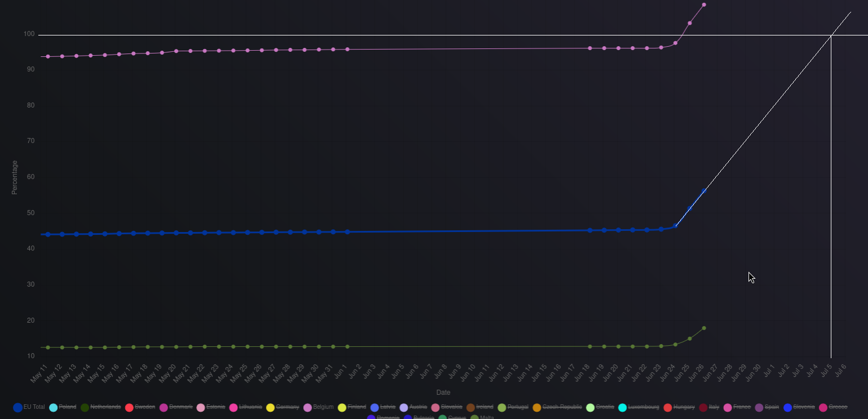Select Belgium's Jun 25 data point
The image size is (868, 419).
690,23
